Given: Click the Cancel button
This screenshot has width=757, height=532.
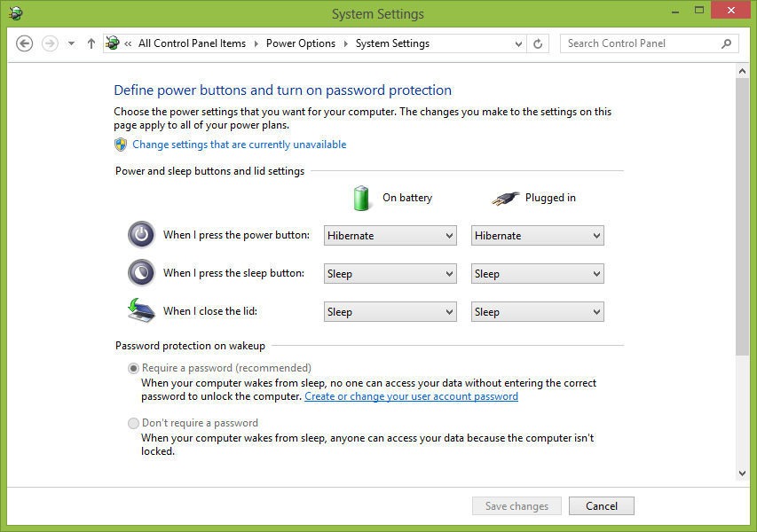Looking at the screenshot, I should (x=602, y=506).
